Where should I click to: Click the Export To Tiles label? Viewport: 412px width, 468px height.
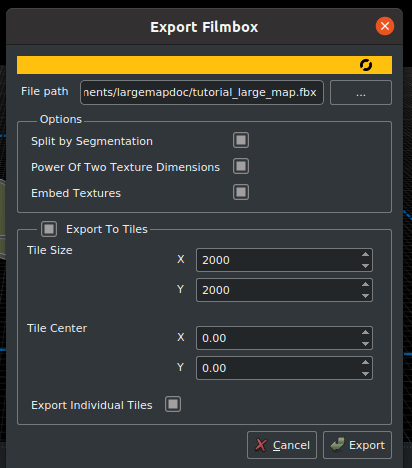107,229
